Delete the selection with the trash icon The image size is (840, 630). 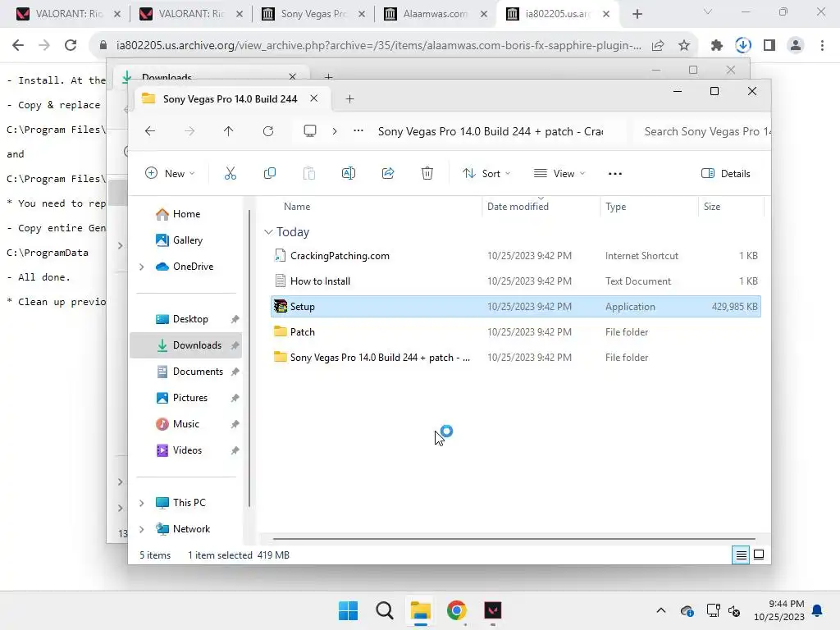click(427, 174)
